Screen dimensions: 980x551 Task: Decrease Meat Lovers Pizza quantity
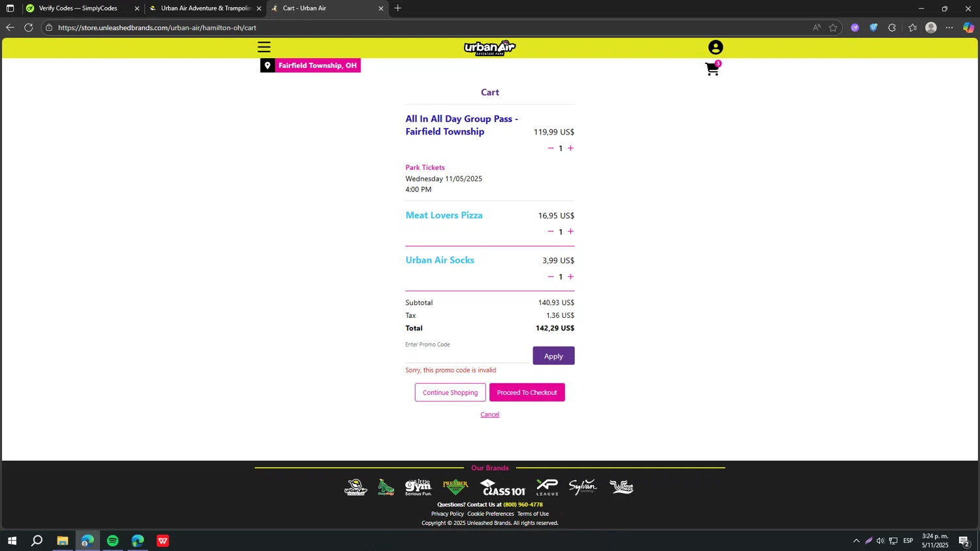pos(551,232)
